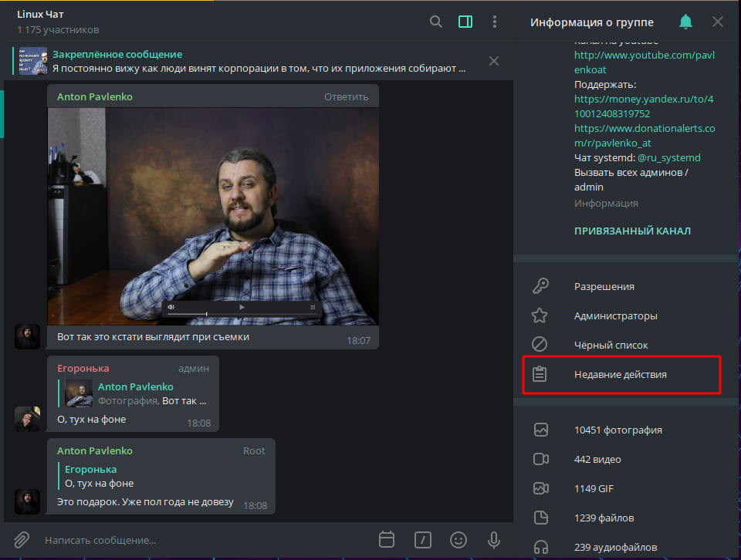Jump to replied Anton Pavlenko photo quote
Screen dimensions: 741x560
[x=135, y=393]
